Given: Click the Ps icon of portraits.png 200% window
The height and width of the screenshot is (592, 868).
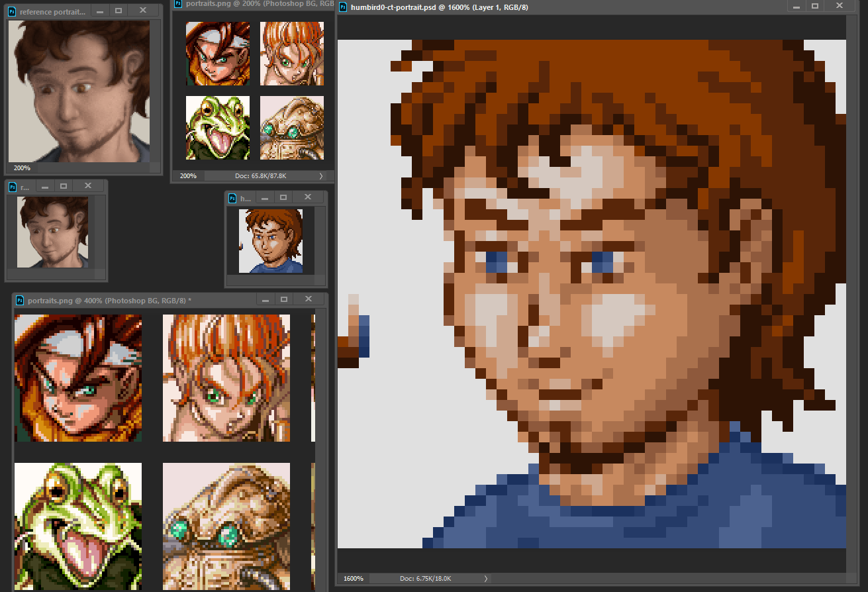Looking at the screenshot, I should [177, 4].
